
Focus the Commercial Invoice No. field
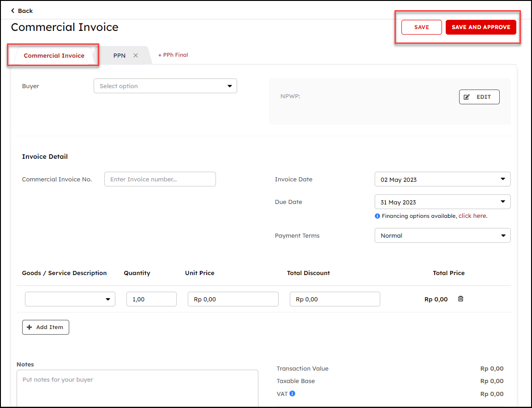pos(160,179)
